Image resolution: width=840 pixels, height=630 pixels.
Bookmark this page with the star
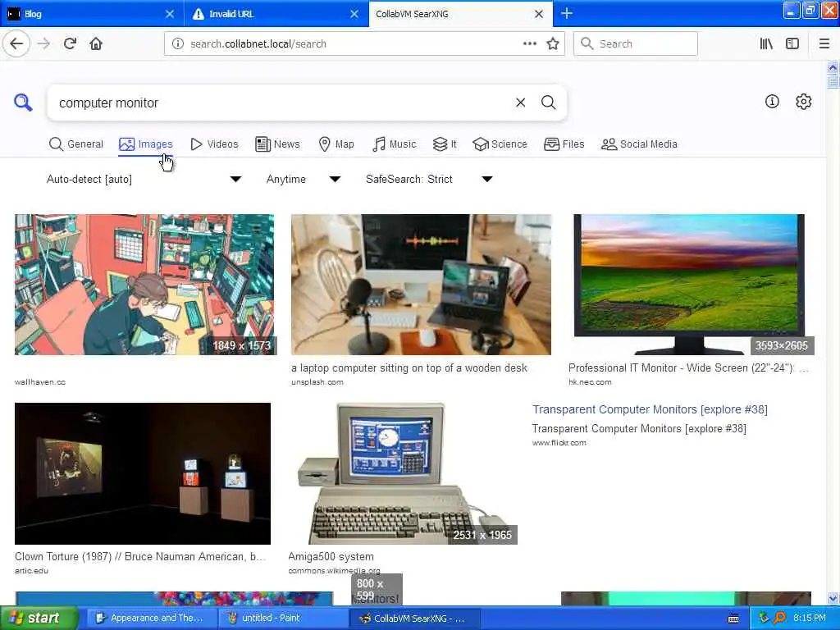click(x=553, y=43)
